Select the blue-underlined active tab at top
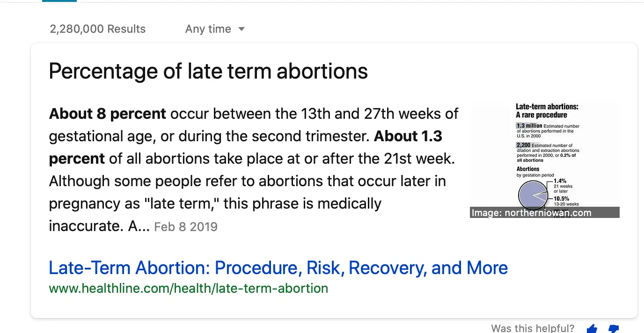Viewport: 644px width, 333px height. pos(59,1)
